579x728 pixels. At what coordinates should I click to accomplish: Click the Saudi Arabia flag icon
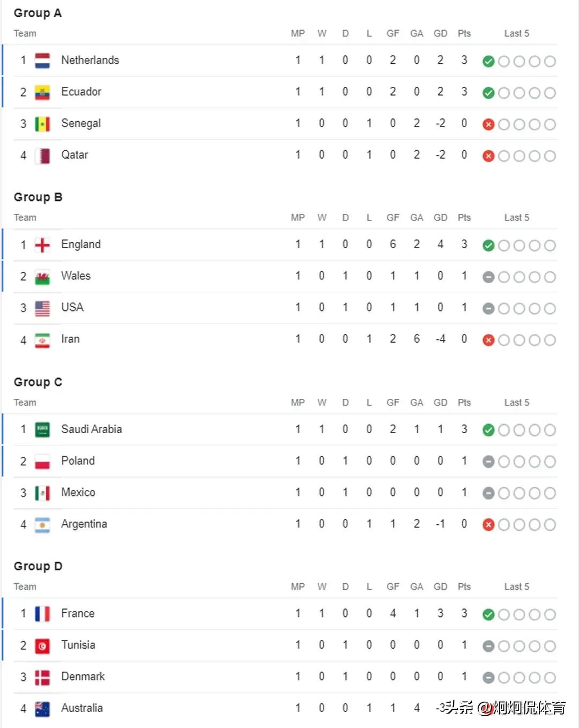coord(42,429)
